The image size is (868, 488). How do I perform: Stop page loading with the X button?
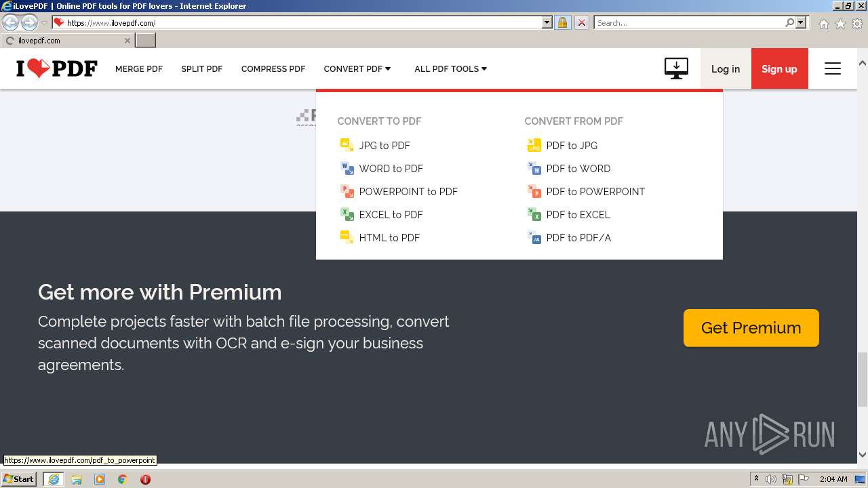581,22
